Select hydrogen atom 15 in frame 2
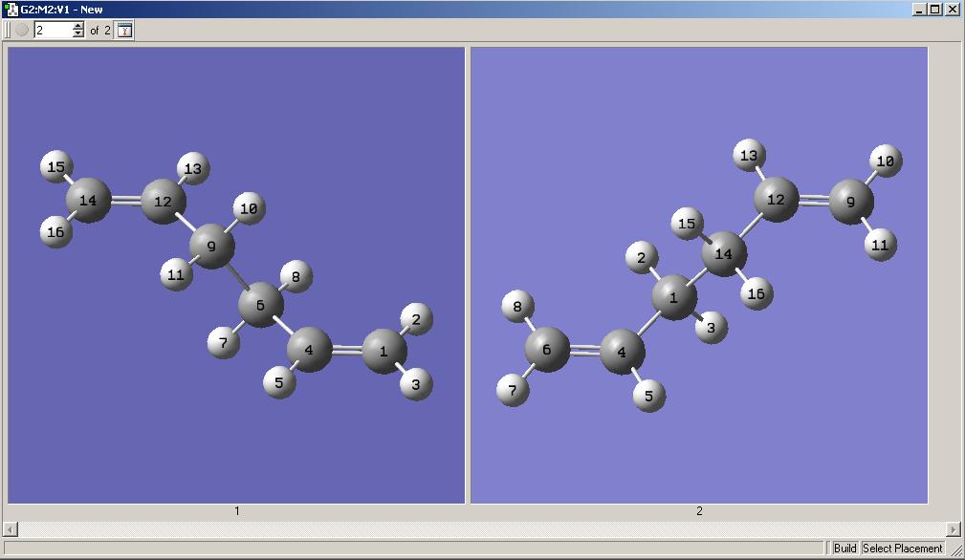 click(687, 224)
